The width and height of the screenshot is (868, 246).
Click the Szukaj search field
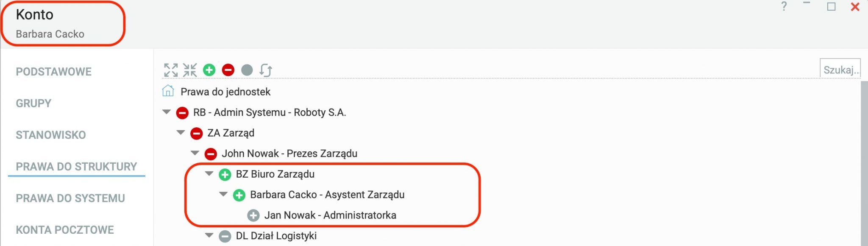pos(840,70)
